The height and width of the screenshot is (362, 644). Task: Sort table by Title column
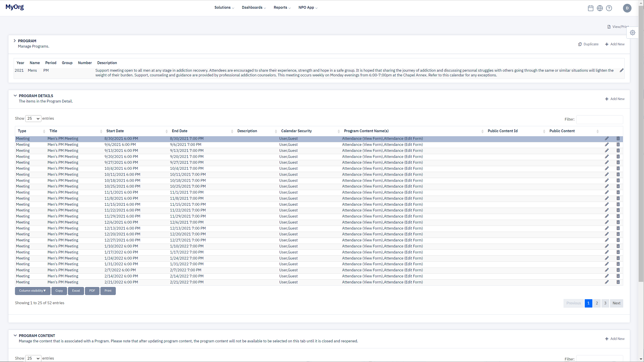pyautogui.click(x=75, y=131)
